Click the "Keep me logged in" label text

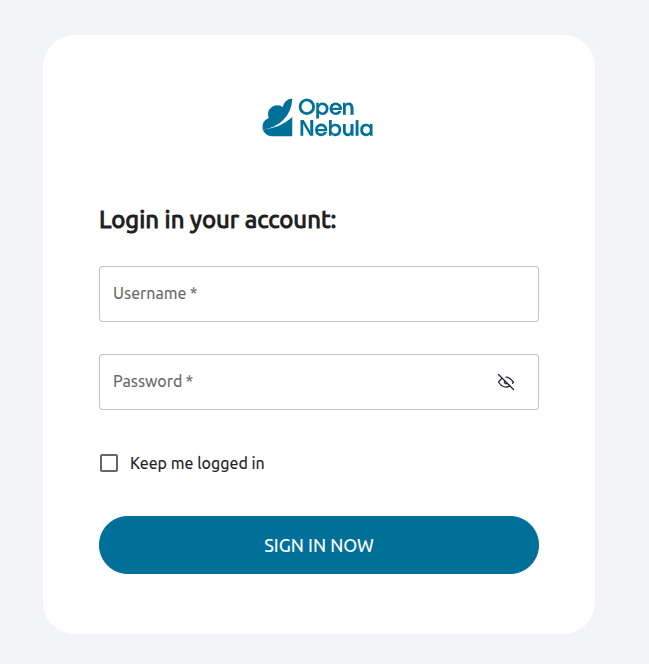[x=197, y=463]
